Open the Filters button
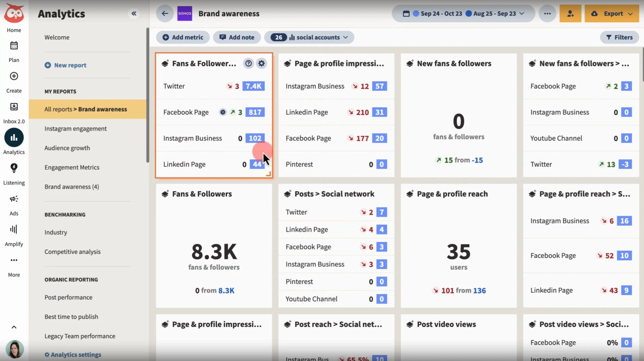Image resolution: width=644 pixels, height=361 pixels. (619, 37)
